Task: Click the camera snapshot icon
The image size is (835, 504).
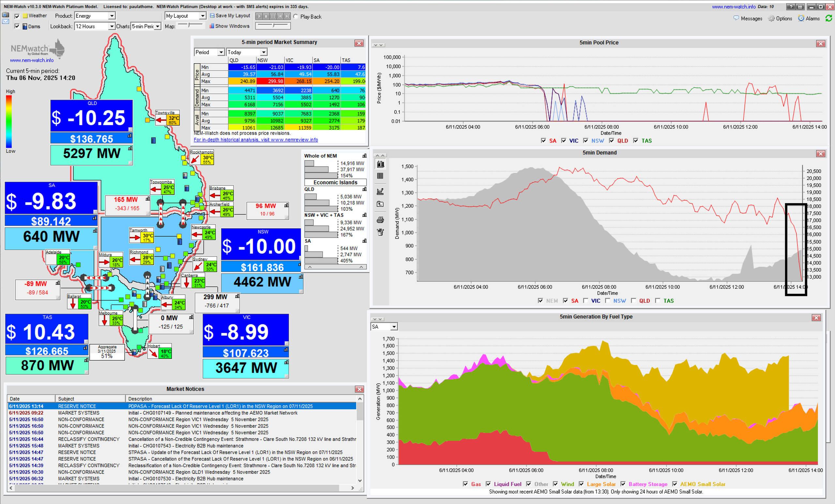Action: coord(6,15)
